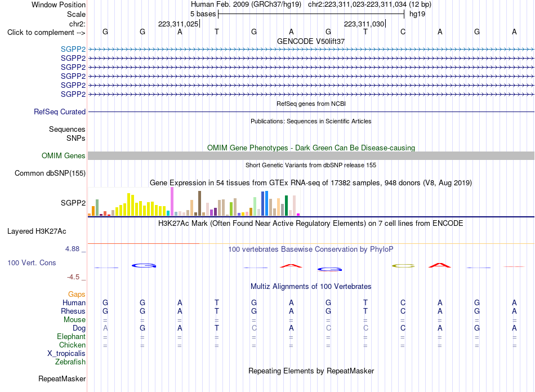Click the Sequences label of Publications track
The image size is (535, 392).
pyautogui.click(x=67, y=130)
